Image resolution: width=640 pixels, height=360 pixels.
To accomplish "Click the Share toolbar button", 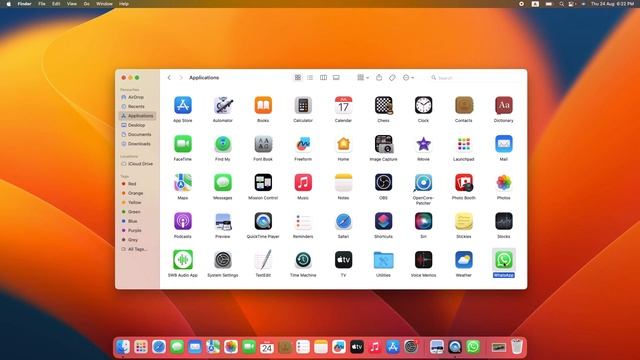I will click(379, 78).
